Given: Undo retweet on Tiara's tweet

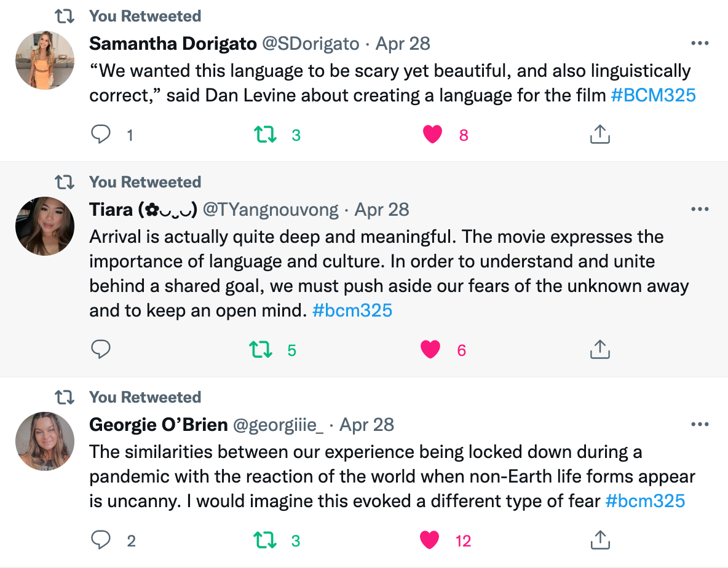Looking at the screenshot, I should [261, 350].
